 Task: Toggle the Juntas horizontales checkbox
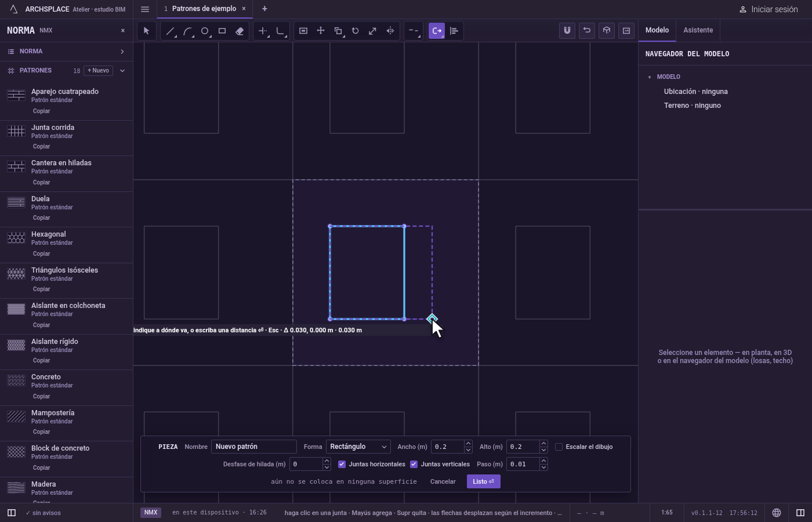pos(342,464)
